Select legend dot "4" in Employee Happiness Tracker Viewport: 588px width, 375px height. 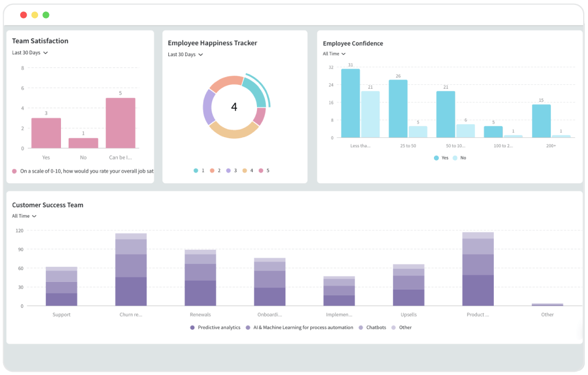(244, 170)
